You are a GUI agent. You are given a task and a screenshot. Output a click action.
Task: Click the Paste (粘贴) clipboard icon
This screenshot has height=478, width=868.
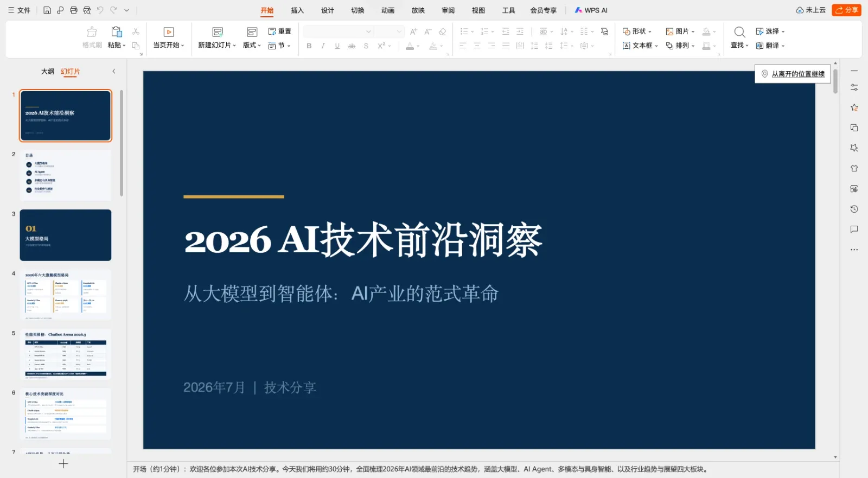(x=116, y=32)
